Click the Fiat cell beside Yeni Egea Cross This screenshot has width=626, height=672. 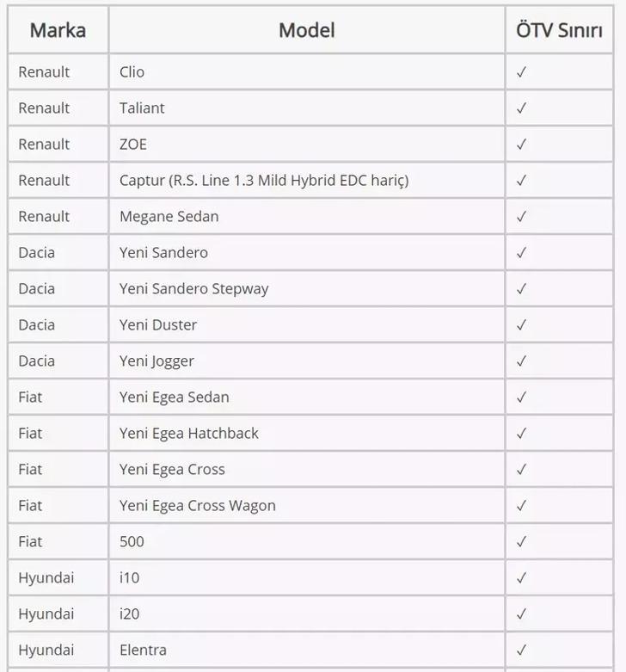pyautogui.click(x=30, y=470)
